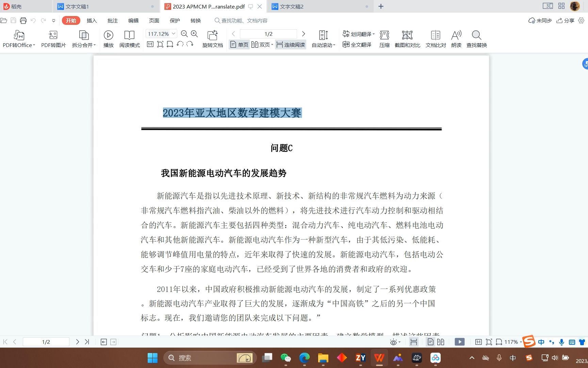588x368 pixels.
Task: Rotate page counterclockwise
Action: pos(180,44)
